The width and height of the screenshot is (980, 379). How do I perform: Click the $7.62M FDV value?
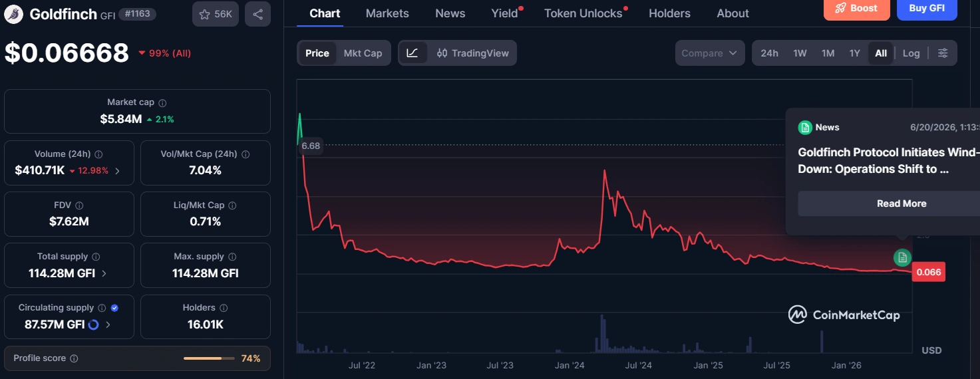pos(69,221)
